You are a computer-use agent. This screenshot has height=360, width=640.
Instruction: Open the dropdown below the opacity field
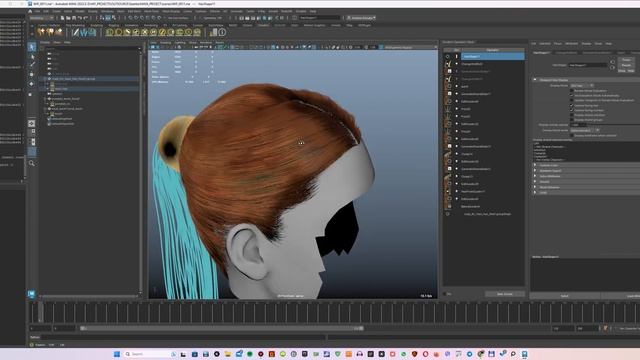pyautogui.click(x=584, y=130)
